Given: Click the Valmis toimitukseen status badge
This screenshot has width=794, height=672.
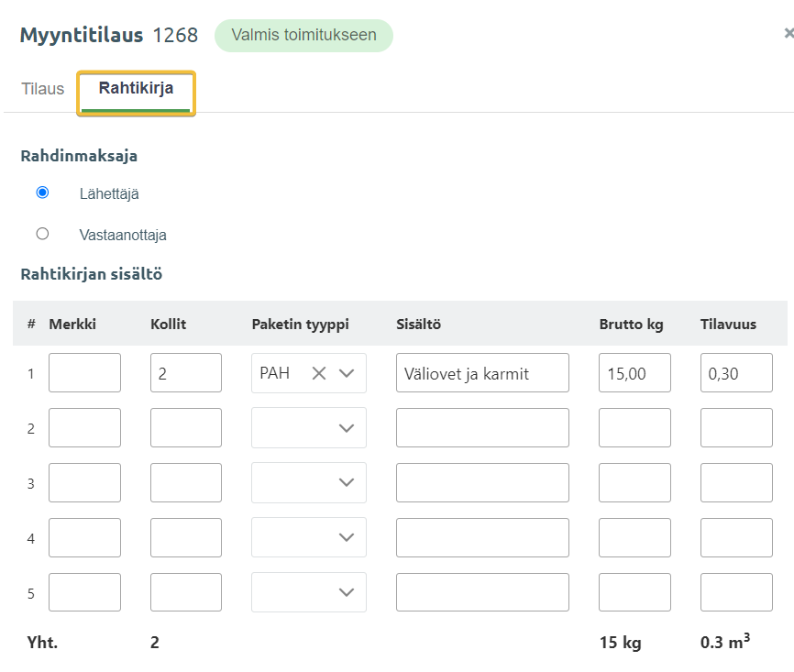Looking at the screenshot, I should (x=303, y=36).
